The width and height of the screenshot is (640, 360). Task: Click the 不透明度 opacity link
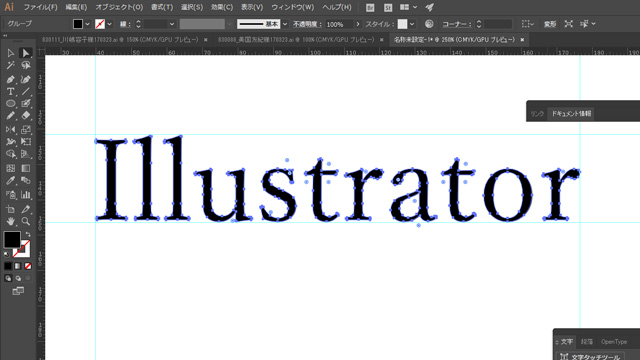(307, 24)
